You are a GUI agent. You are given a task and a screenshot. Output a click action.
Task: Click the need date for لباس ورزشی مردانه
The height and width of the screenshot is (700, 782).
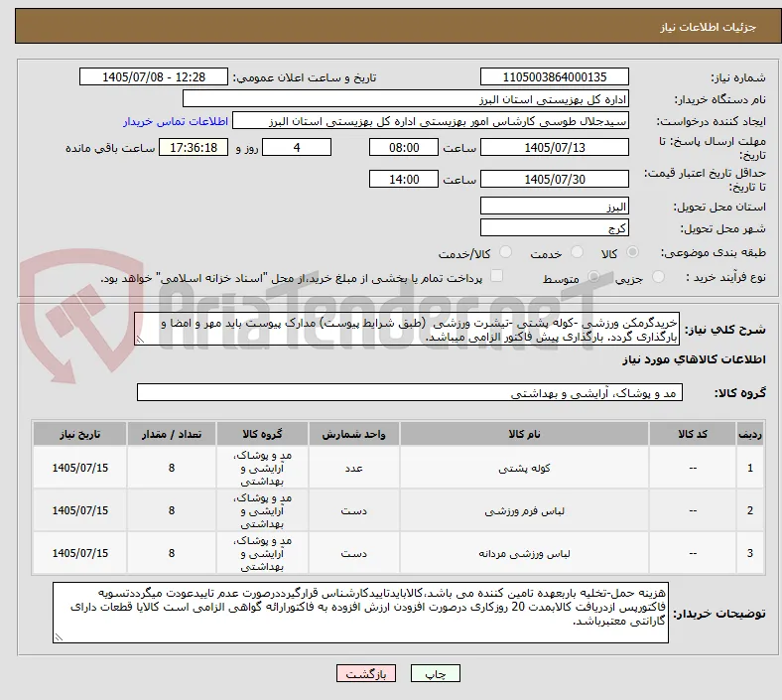pos(79,553)
